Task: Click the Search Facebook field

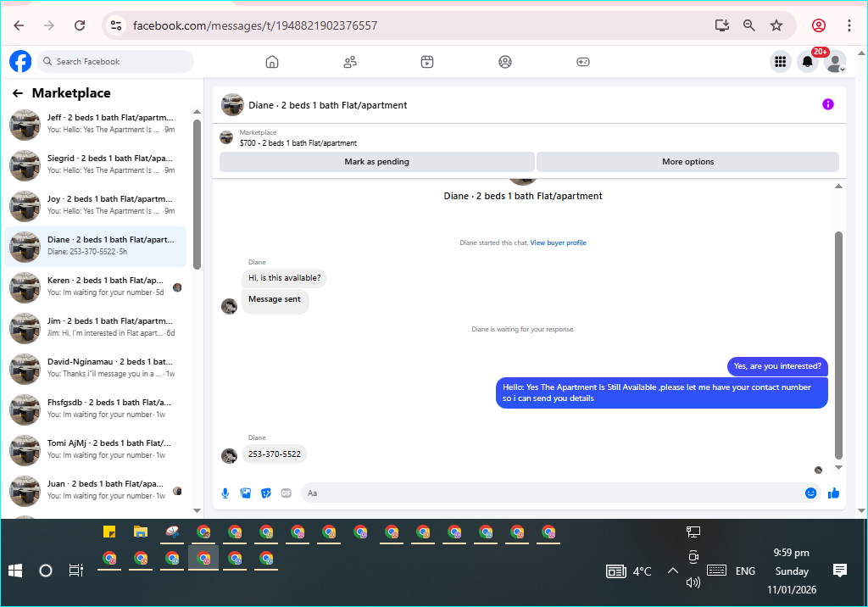Action: click(x=115, y=62)
